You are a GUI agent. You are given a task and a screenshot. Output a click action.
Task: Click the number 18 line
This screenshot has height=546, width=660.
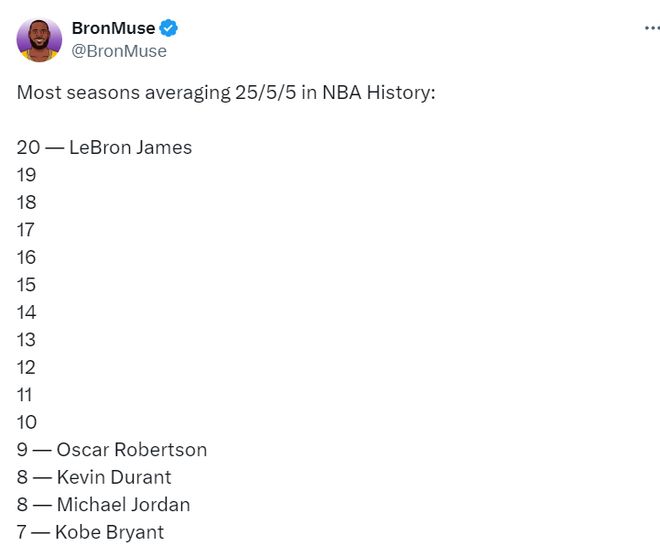click(26, 202)
